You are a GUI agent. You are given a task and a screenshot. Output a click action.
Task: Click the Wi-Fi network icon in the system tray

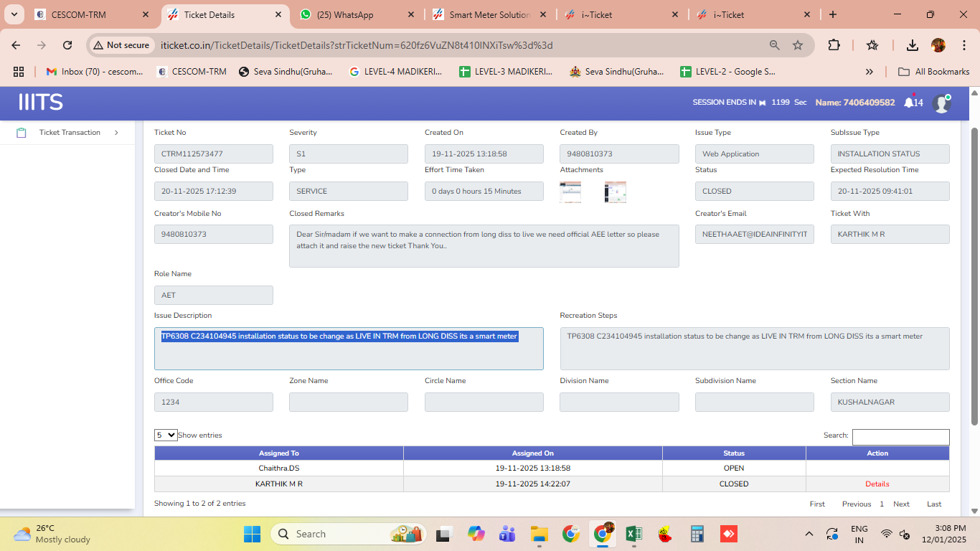(887, 534)
